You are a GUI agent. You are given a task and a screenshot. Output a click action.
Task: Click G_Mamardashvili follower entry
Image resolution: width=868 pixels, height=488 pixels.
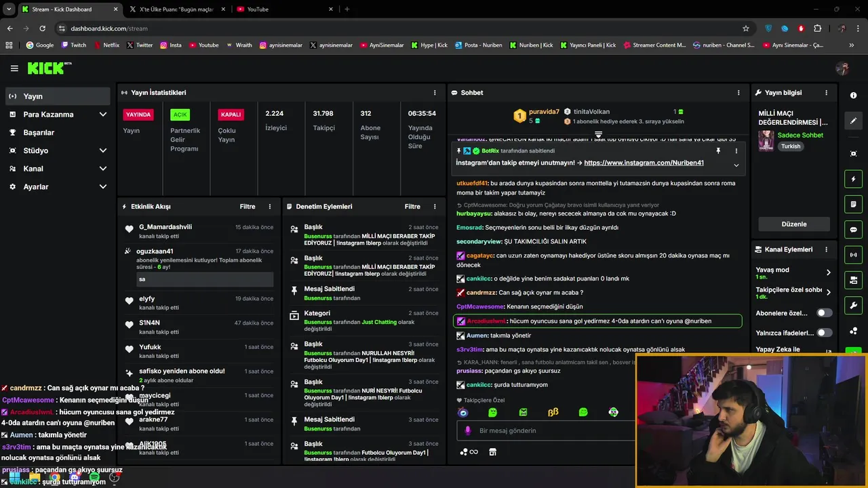point(199,230)
